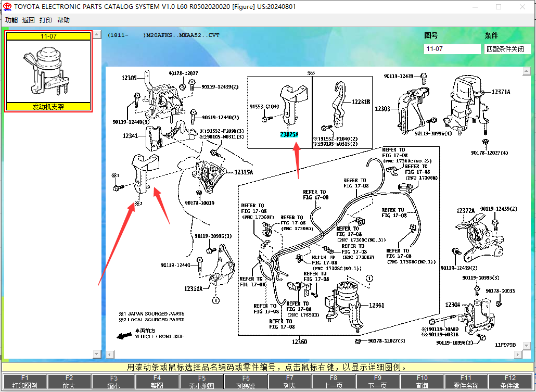Click the F2 放大 zoom-in button

(x=69, y=382)
